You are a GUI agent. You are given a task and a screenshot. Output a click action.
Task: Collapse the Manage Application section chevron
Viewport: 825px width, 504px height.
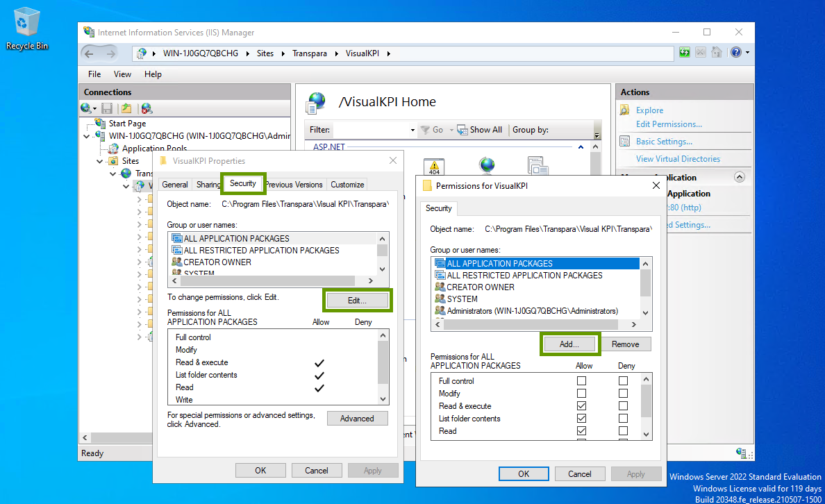739,177
